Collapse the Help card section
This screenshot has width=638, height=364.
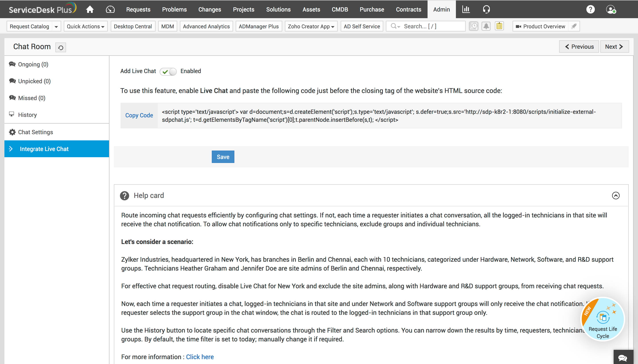[x=615, y=196]
